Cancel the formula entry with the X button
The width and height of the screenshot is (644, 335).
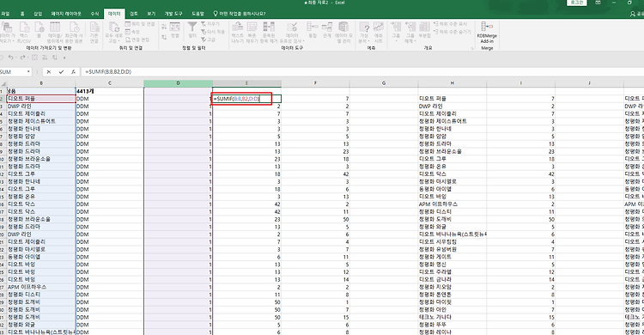[49, 72]
